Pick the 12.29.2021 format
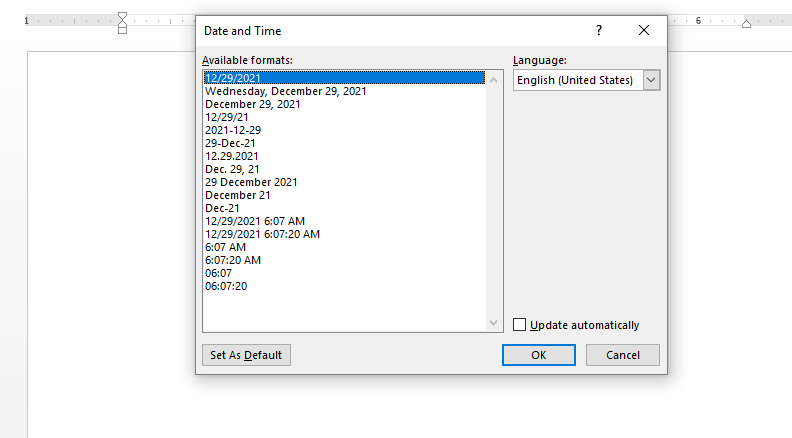This screenshot has width=792, height=438. click(231, 156)
